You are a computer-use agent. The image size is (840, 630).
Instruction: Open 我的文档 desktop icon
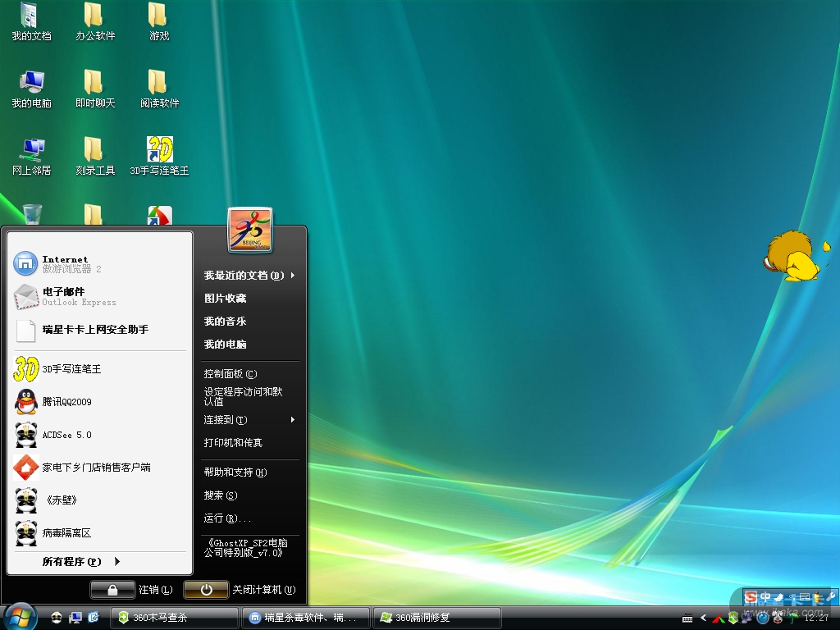[x=32, y=21]
